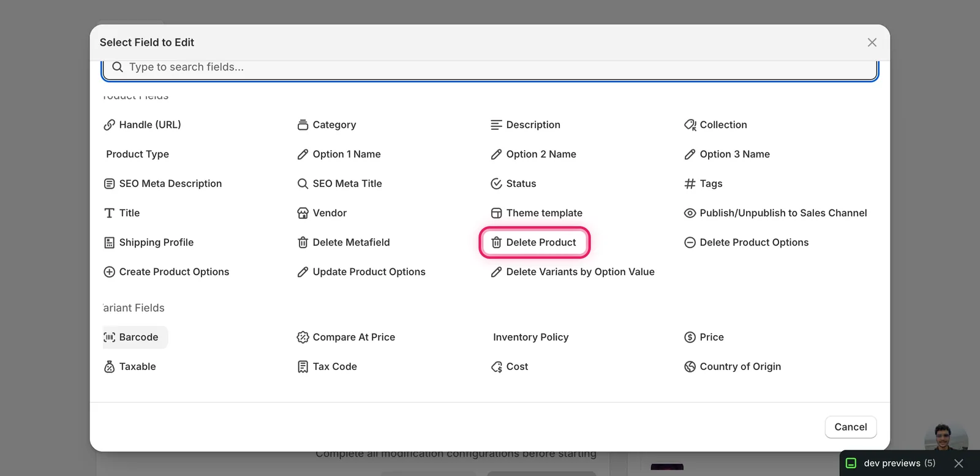Click the pencil icon for Option 1 Name
Image resolution: width=980 pixels, height=476 pixels.
(x=303, y=154)
